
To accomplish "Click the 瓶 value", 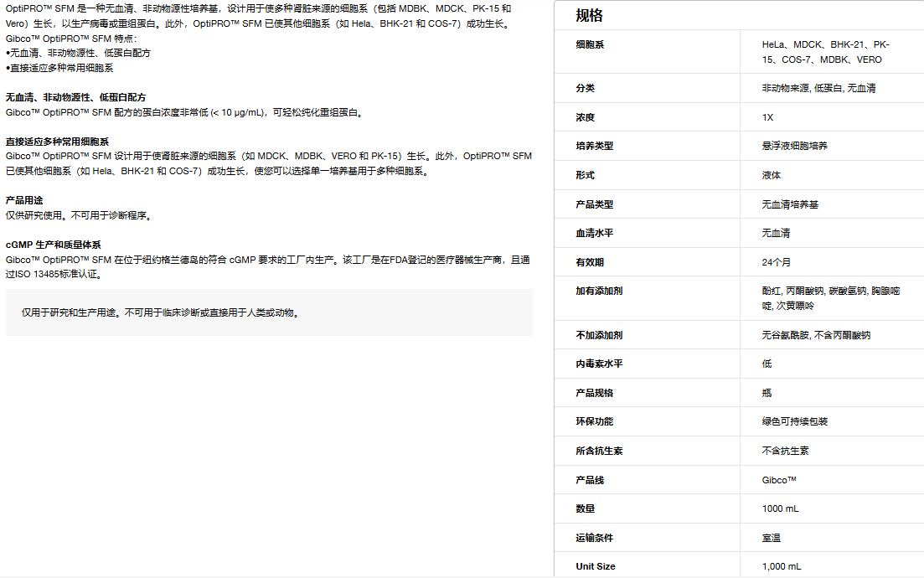I will (766, 393).
